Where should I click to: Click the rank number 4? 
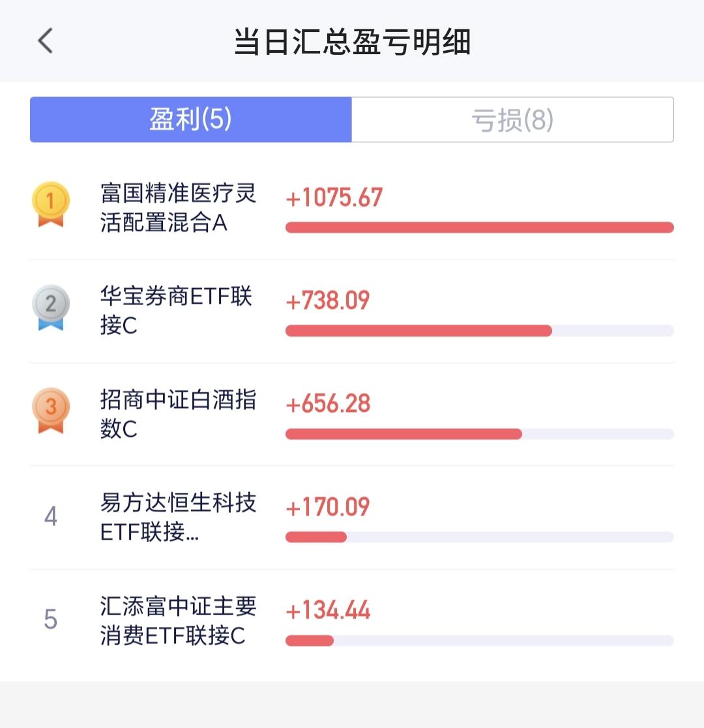click(x=51, y=516)
